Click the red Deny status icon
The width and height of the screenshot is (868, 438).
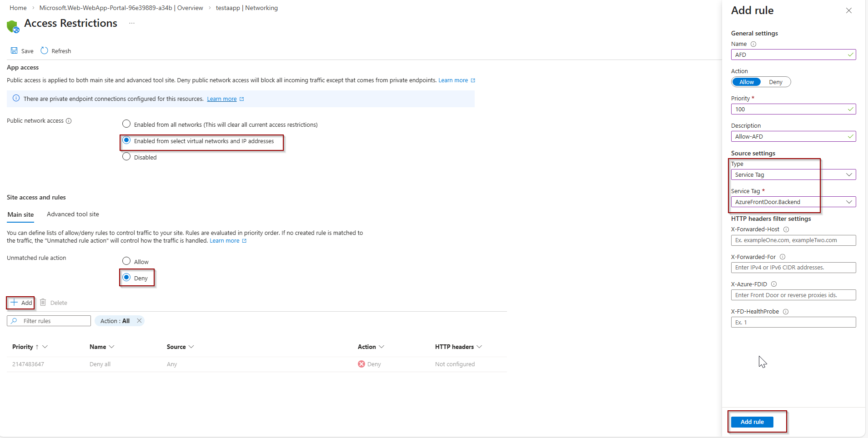pyautogui.click(x=361, y=364)
